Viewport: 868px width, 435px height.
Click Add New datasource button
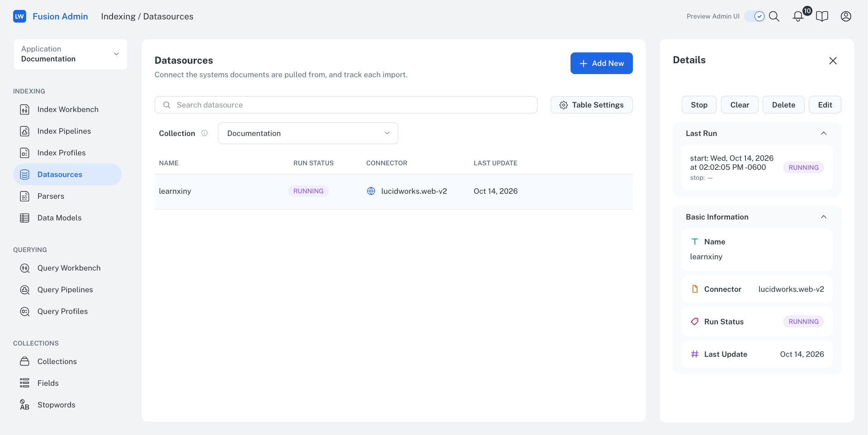click(x=601, y=63)
